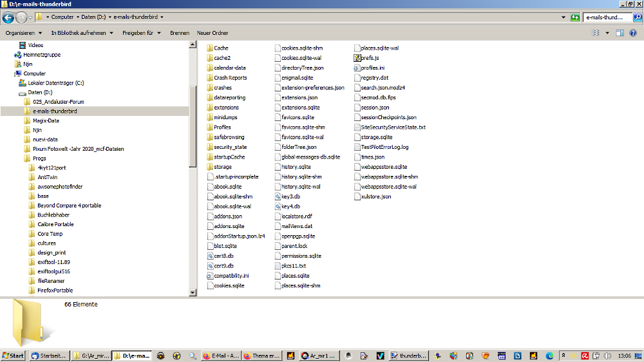Open the Organisieren dropdown menu
This screenshot has width=644, height=362.
(x=24, y=33)
